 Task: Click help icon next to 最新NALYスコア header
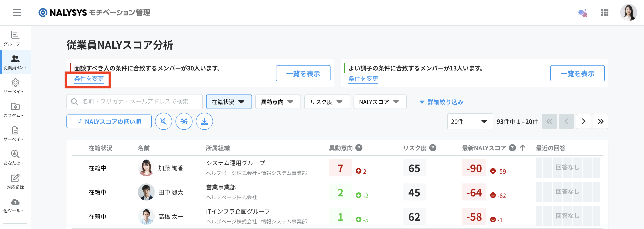click(512, 148)
